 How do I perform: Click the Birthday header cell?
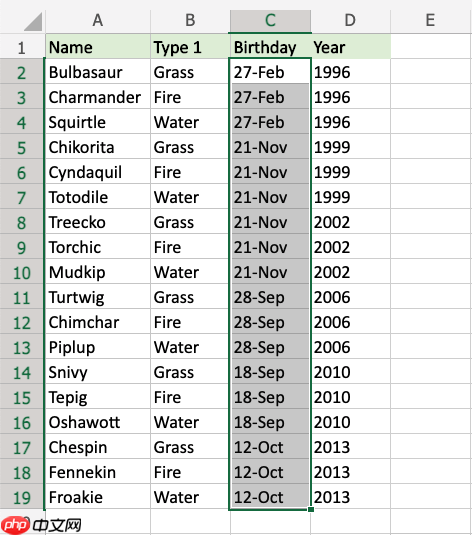(270, 47)
